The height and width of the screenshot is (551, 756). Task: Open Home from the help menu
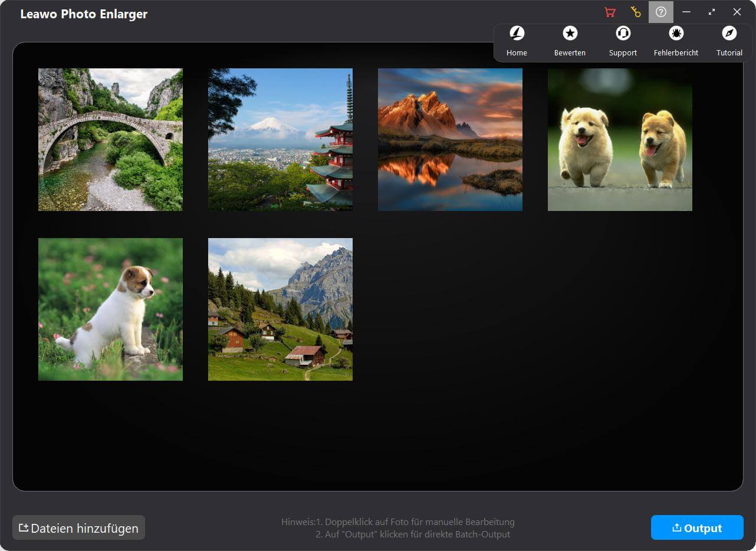tap(517, 41)
